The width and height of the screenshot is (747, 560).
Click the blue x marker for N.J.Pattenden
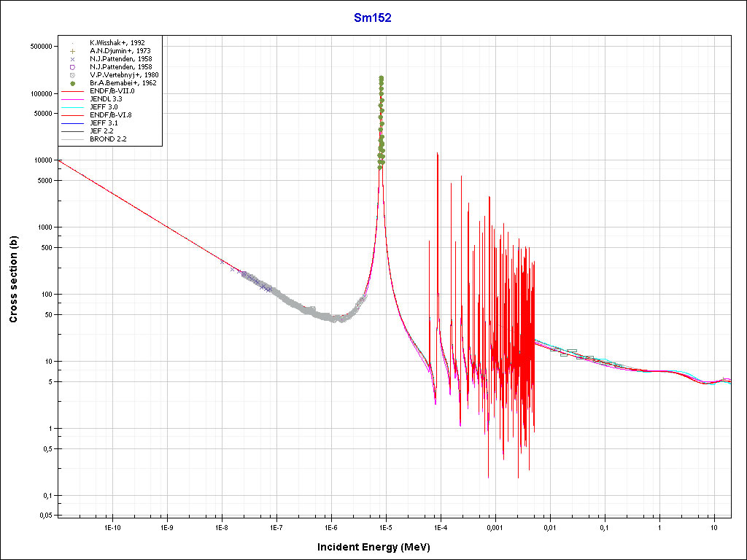click(73, 59)
